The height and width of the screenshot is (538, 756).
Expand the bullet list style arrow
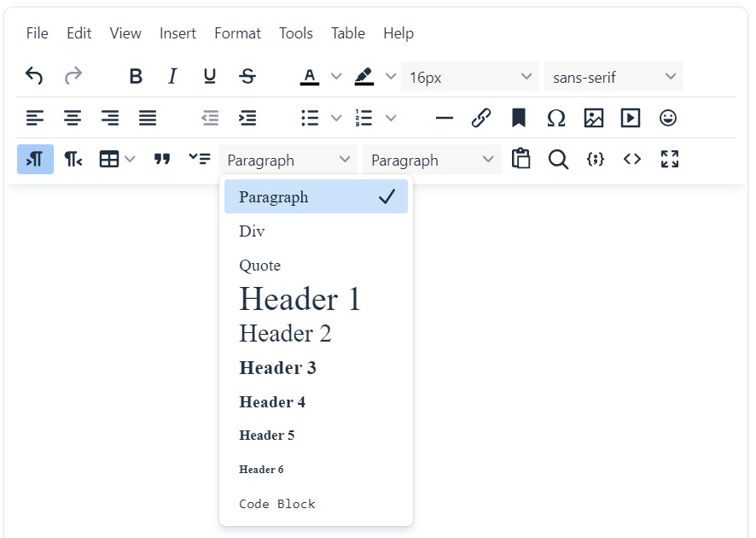pyautogui.click(x=336, y=118)
